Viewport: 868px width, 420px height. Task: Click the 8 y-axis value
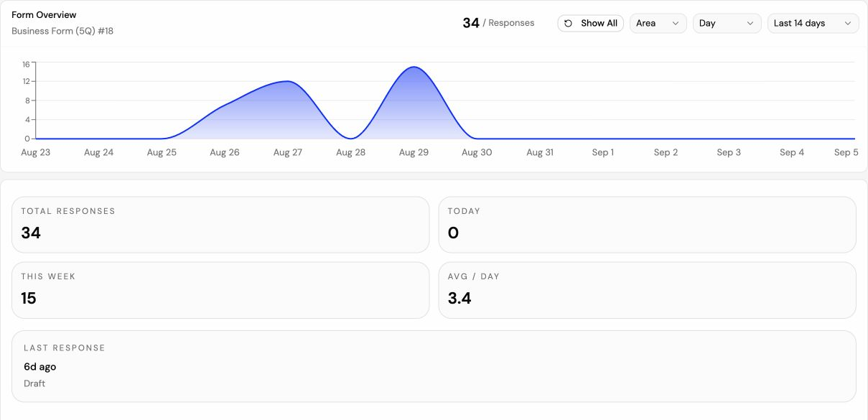(27, 101)
